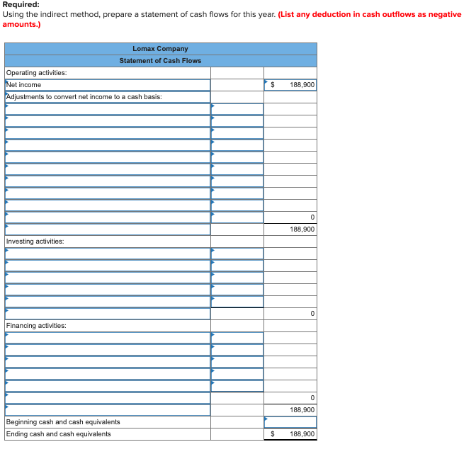Click the first blank adjustment amount field
Image resolution: width=476 pixels, height=454 pixels.
coord(237,109)
